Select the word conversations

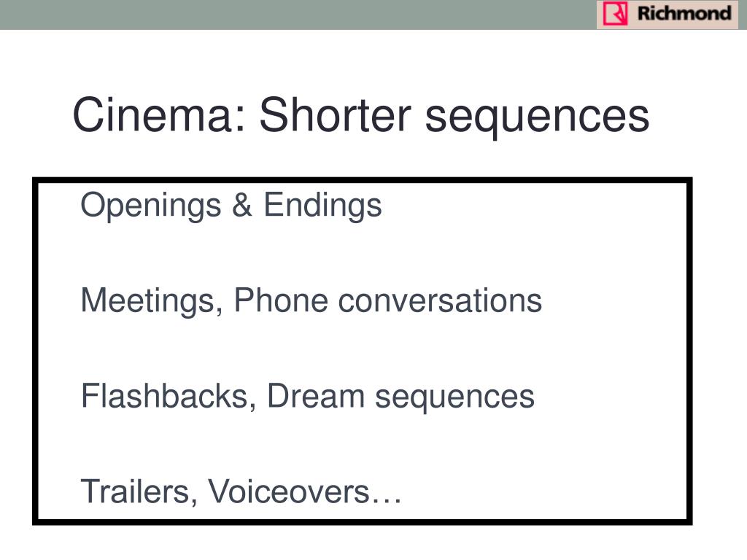(440, 301)
